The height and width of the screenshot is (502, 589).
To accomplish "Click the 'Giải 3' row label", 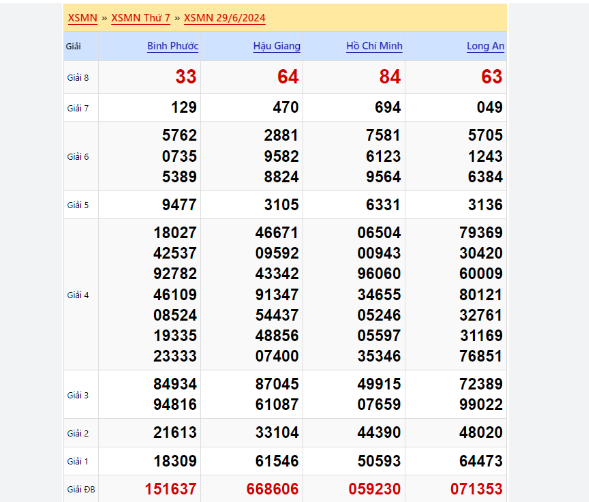I will pos(78,395).
